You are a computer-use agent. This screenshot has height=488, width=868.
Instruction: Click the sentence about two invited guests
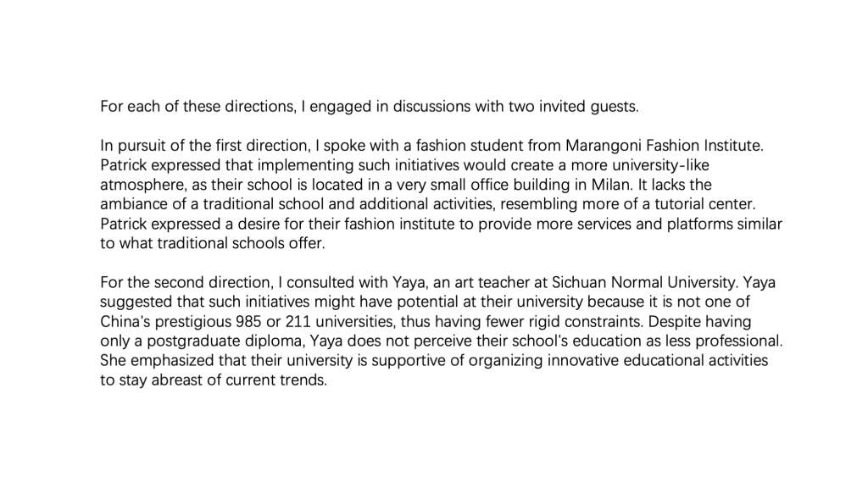click(369, 107)
